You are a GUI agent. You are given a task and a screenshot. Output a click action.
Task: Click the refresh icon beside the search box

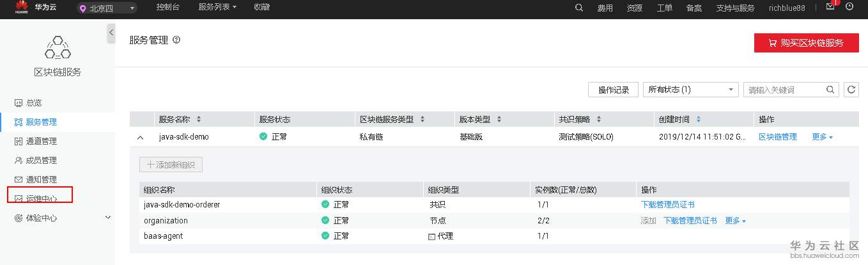coord(851,90)
